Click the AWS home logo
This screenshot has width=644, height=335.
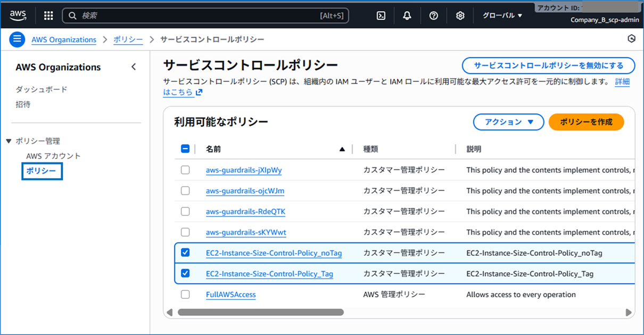pos(18,15)
